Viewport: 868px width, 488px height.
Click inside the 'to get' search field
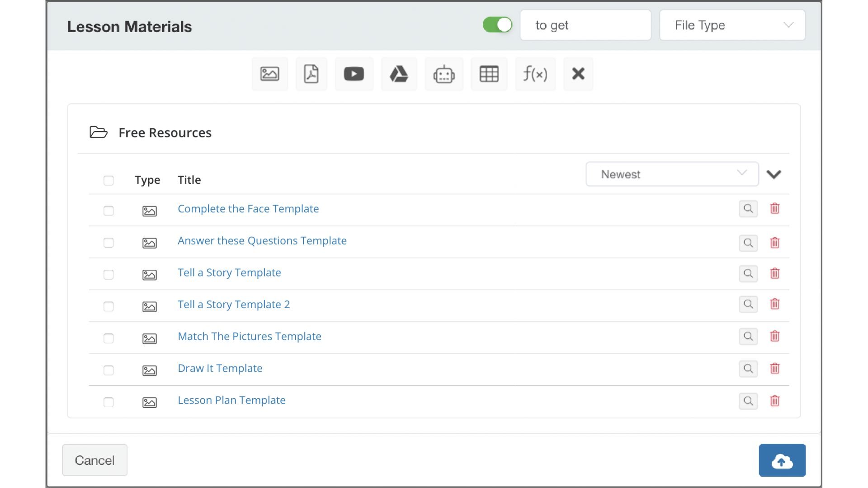[x=585, y=25]
